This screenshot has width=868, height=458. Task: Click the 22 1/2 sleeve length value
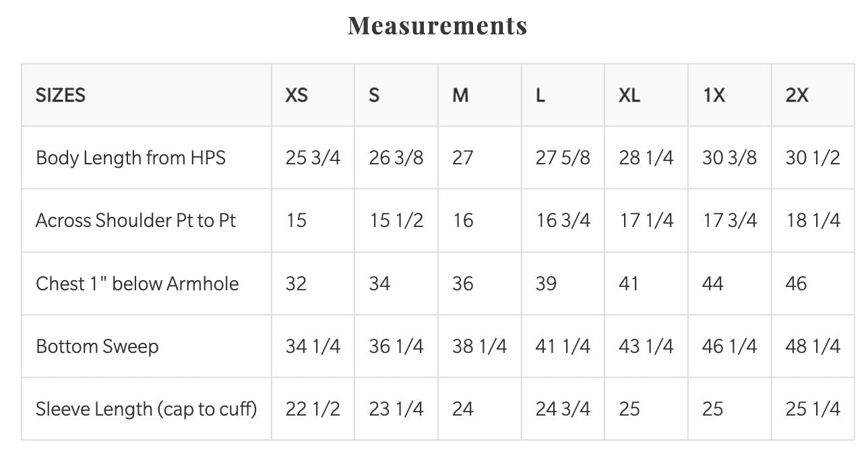(x=313, y=409)
